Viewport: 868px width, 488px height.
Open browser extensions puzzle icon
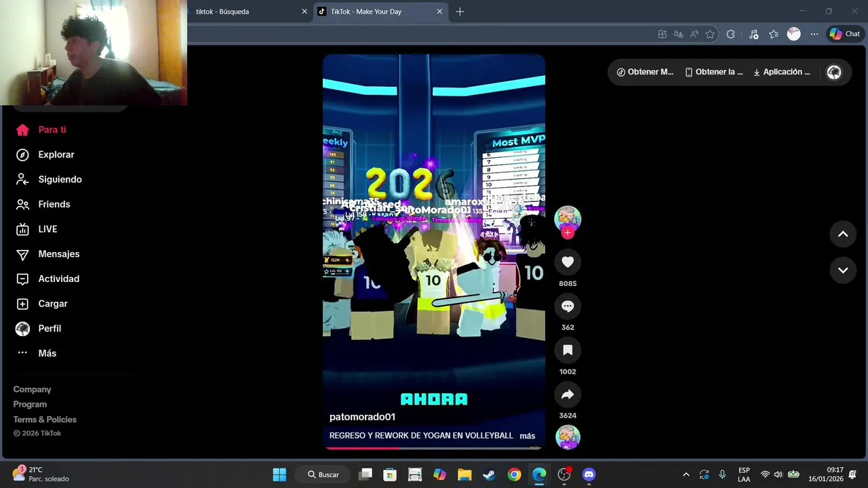point(730,34)
